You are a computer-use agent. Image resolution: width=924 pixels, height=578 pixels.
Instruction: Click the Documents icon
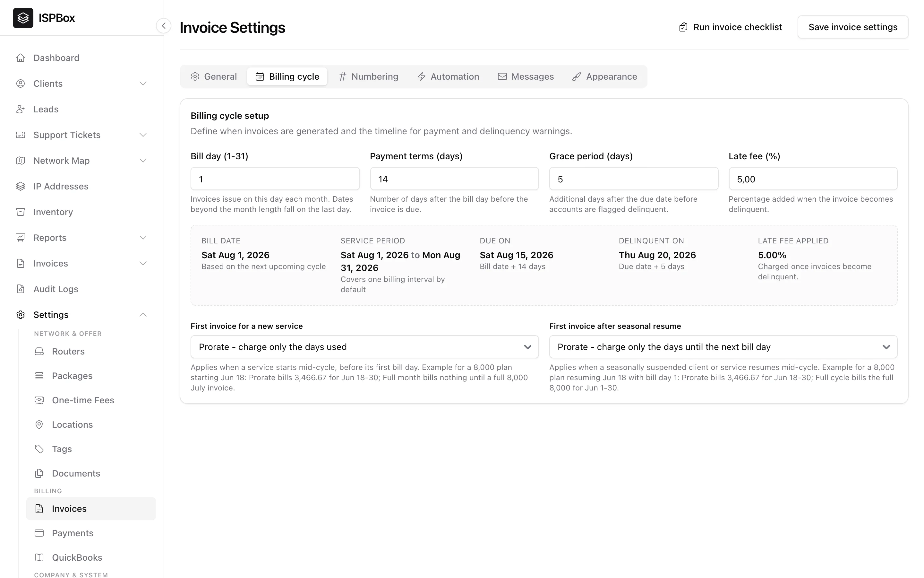(39, 473)
